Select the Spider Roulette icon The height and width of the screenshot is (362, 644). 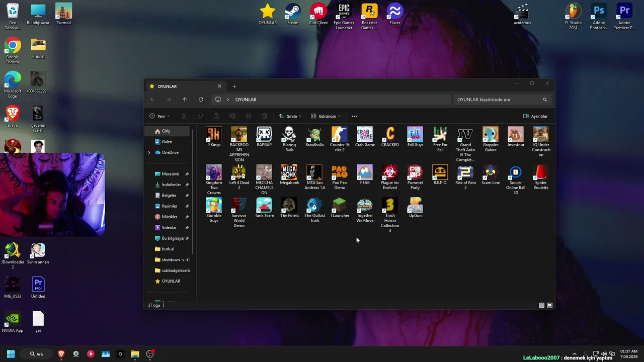tap(541, 177)
